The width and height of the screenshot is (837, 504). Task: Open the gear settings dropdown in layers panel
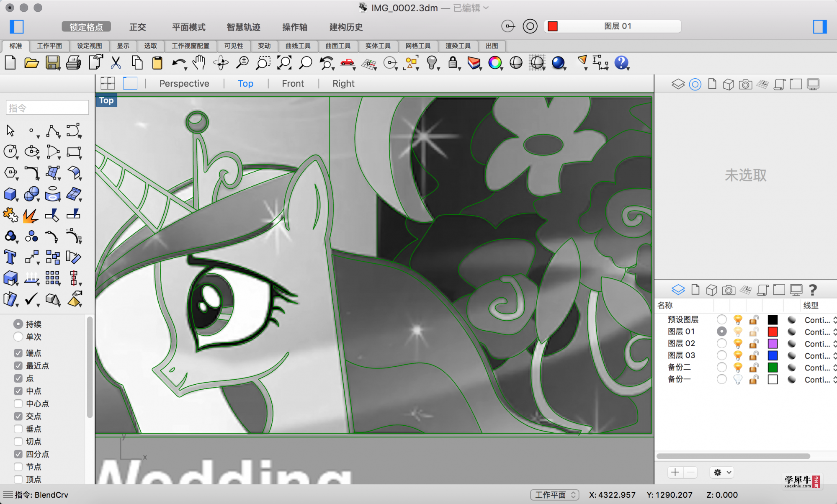[721, 472]
